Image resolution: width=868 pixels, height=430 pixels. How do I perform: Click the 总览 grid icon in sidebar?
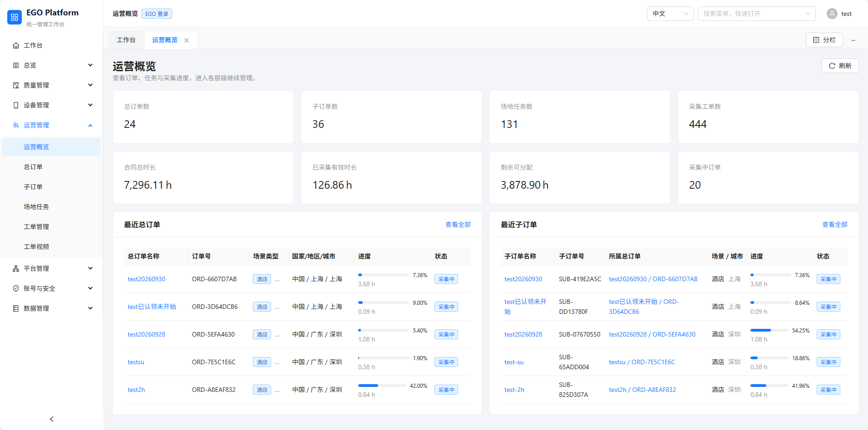(x=16, y=65)
